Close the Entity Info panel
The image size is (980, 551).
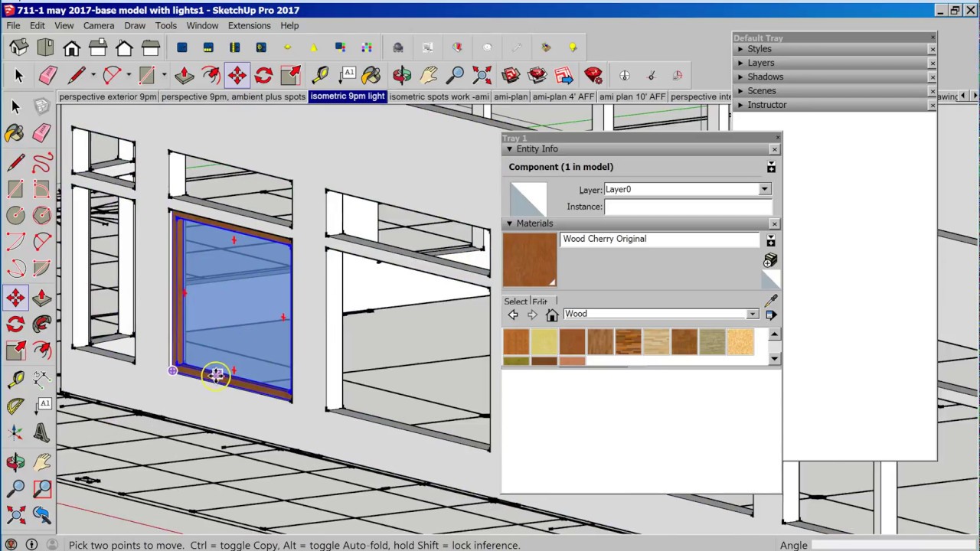pyautogui.click(x=774, y=149)
